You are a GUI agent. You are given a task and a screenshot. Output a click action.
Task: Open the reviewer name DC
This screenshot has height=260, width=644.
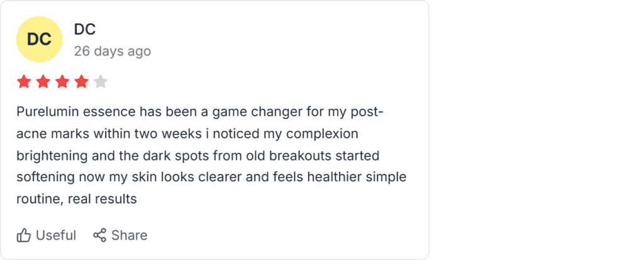pos(85,29)
